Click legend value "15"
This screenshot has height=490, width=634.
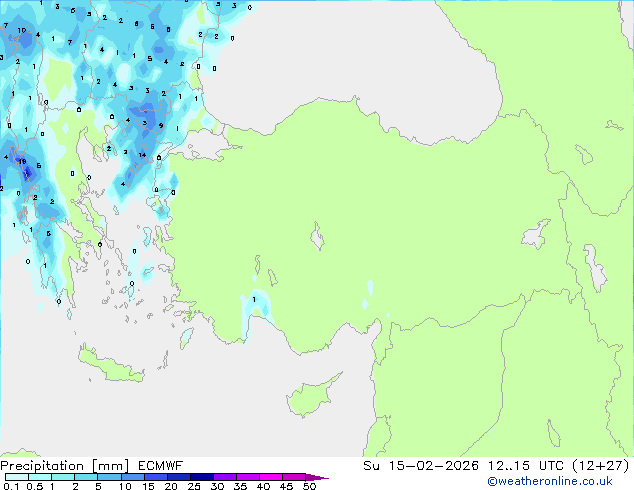point(148,486)
